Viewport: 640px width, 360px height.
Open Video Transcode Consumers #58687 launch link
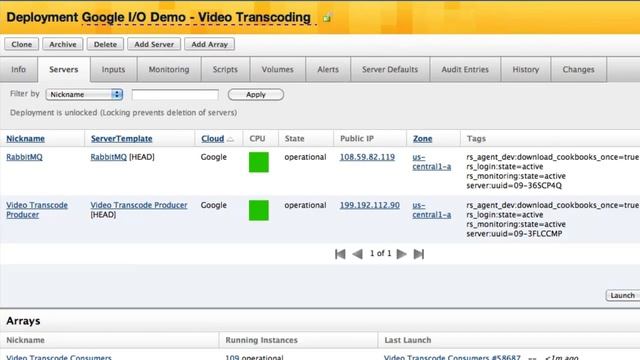[x=452, y=357]
